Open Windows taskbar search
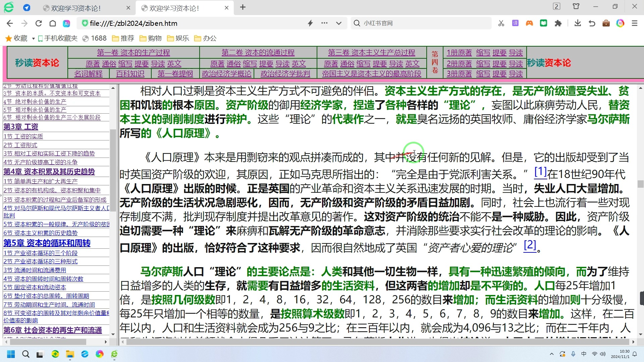Viewport: 644px width, 362px height. (25, 354)
